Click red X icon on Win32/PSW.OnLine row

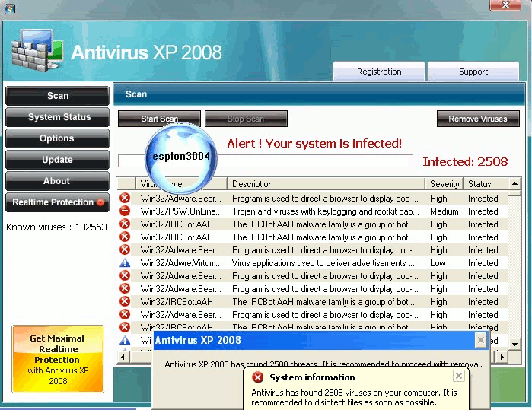pyautogui.click(x=125, y=211)
